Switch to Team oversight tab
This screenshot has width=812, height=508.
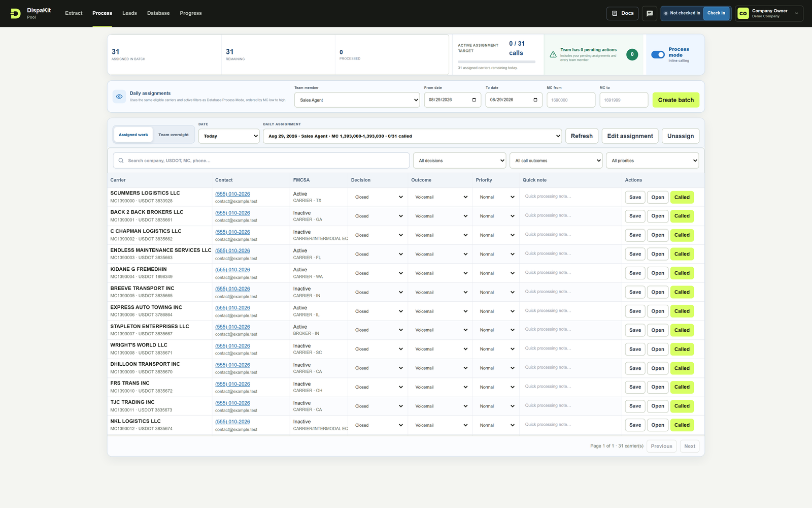click(x=173, y=135)
